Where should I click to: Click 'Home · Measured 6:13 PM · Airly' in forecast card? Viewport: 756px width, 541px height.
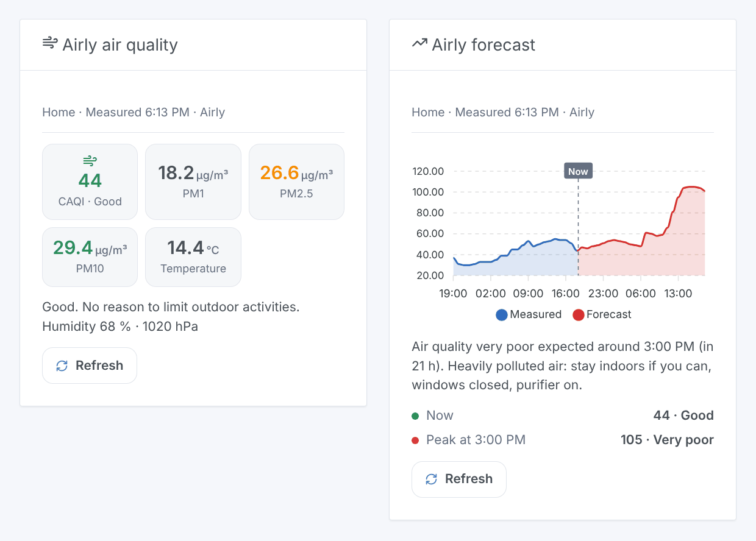pyautogui.click(x=503, y=112)
